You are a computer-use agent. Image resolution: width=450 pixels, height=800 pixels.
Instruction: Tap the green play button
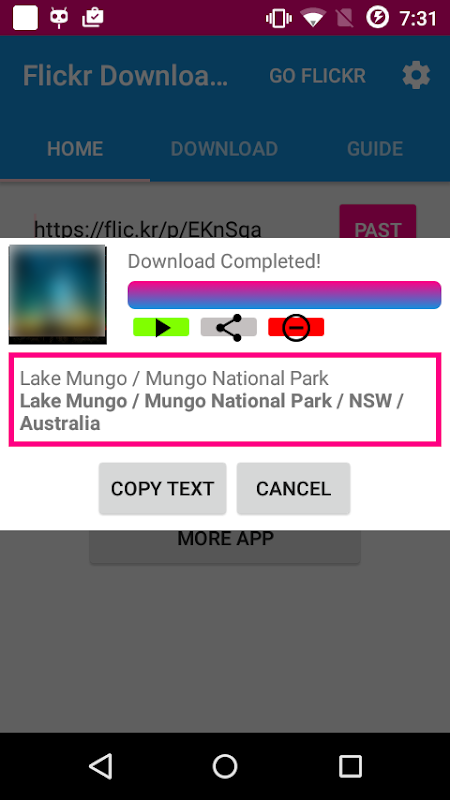coord(161,327)
